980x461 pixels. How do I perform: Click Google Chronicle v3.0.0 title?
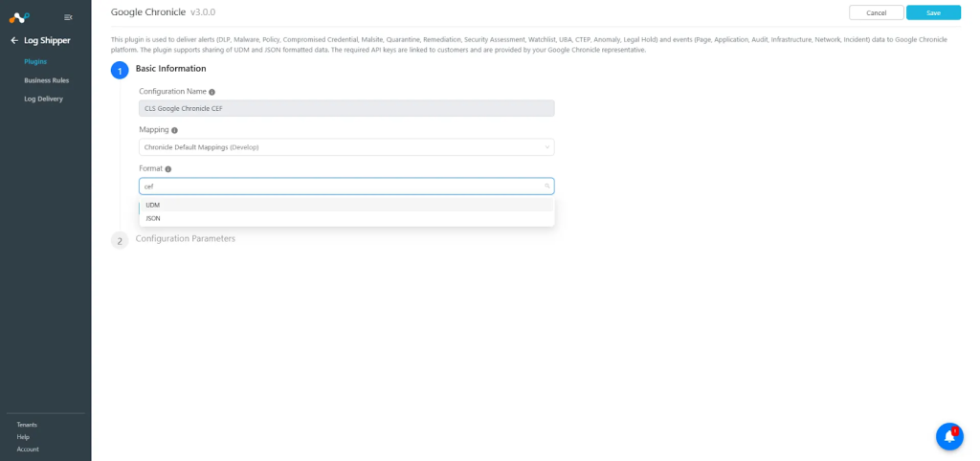tap(163, 11)
